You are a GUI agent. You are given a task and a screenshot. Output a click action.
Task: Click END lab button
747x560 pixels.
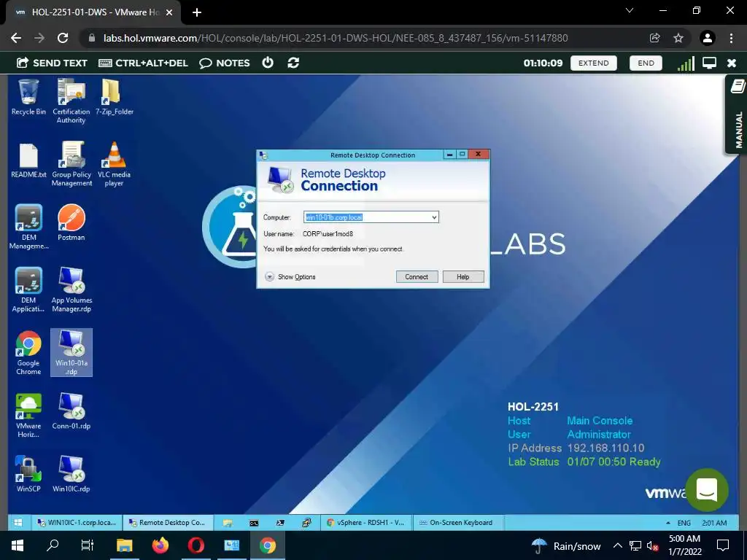(x=646, y=63)
